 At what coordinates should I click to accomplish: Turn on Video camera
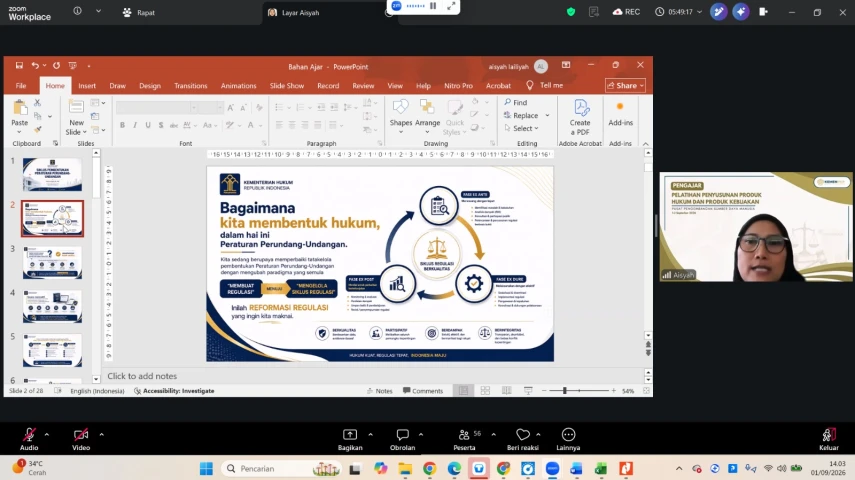pyautogui.click(x=81, y=439)
